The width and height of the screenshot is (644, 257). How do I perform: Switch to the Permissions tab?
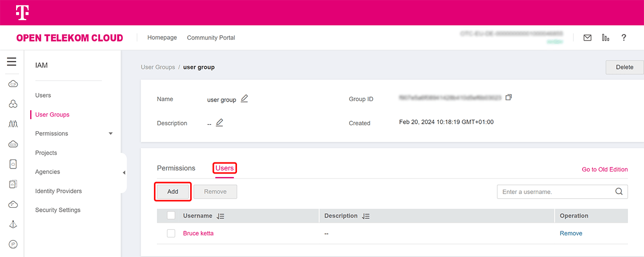pos(176,168)
